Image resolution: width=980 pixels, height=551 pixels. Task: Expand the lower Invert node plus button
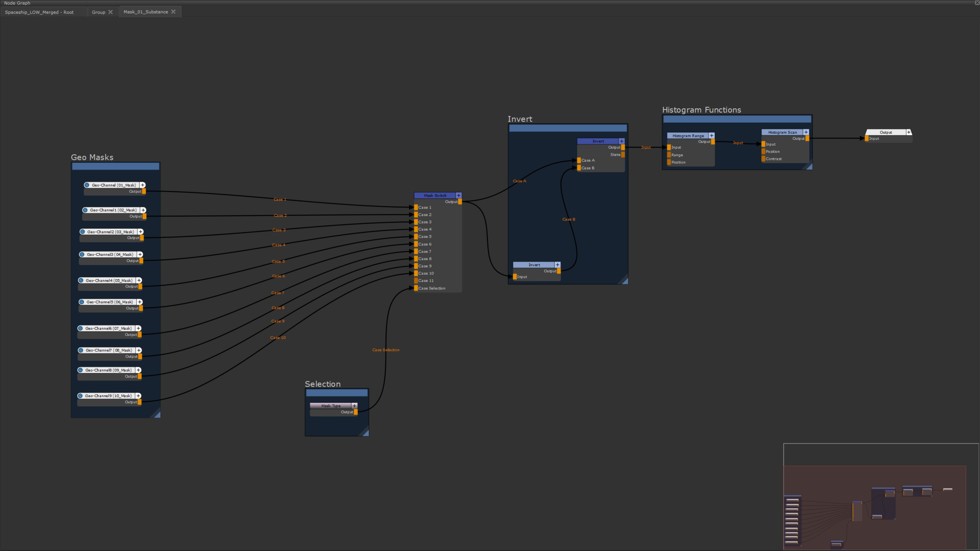coord(558,265)
